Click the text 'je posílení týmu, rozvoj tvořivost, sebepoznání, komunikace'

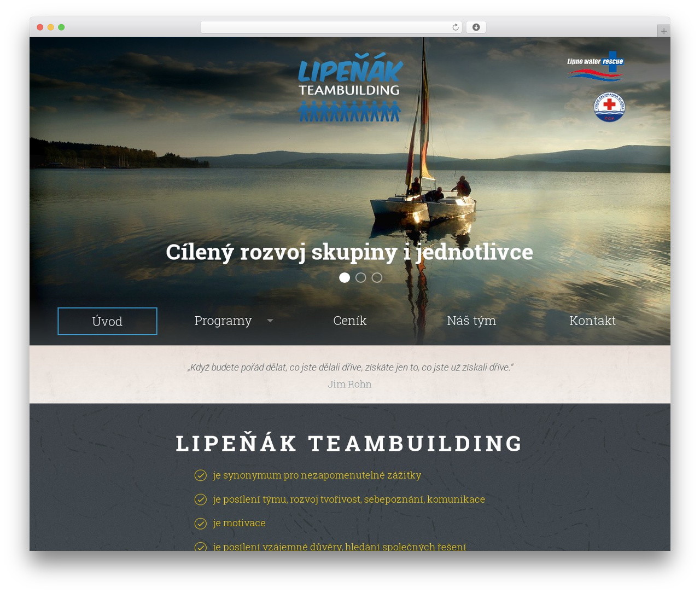[x=349, y=499]
